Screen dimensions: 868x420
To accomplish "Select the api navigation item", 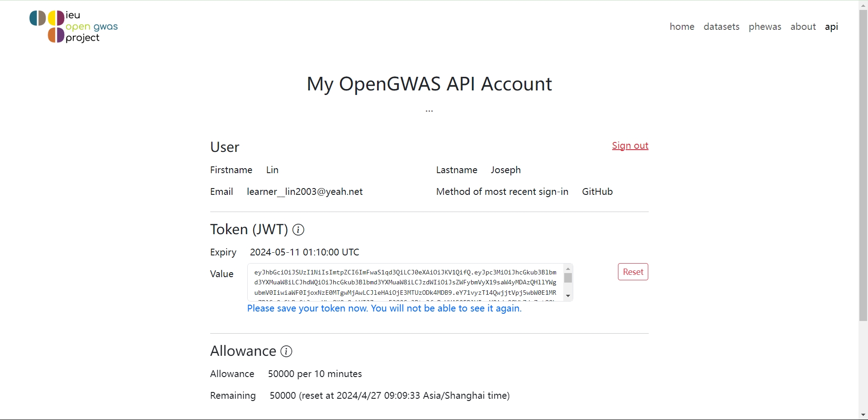I will tap(831, 27).
